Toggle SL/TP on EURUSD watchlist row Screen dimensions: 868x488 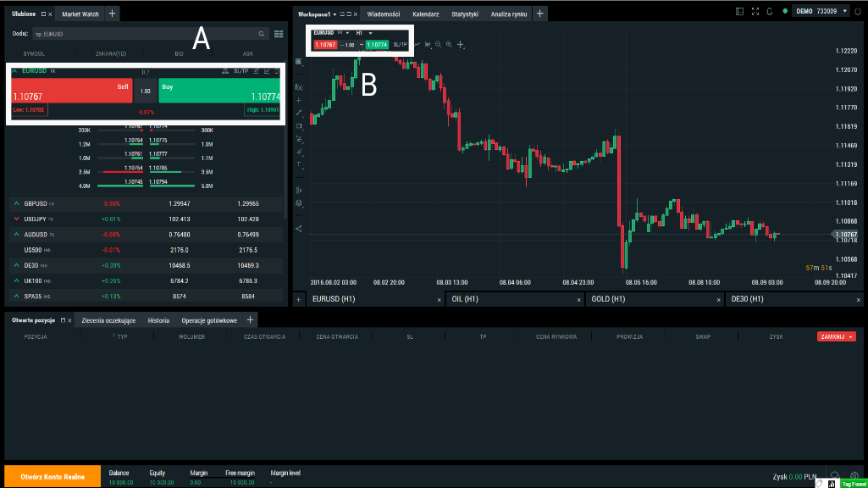pos(240,71)
